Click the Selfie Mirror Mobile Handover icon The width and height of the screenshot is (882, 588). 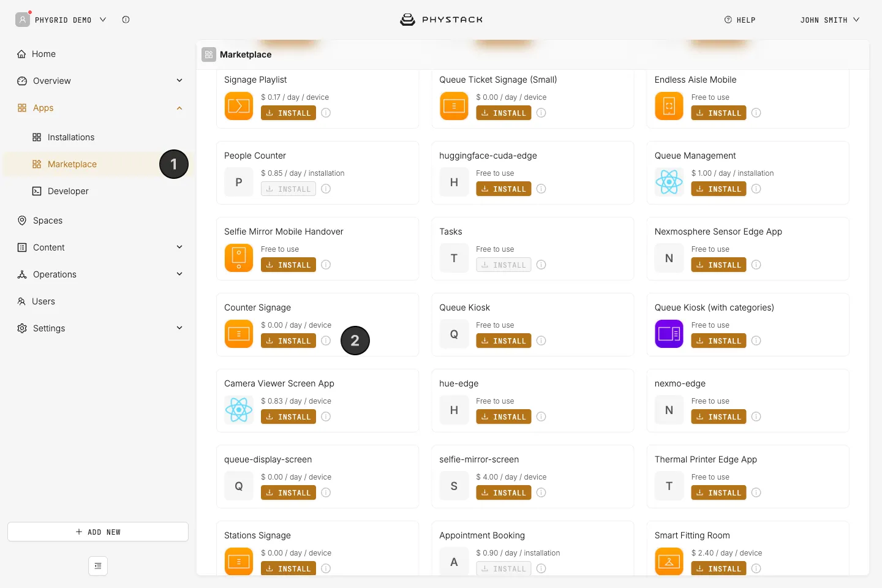[239, 258]
